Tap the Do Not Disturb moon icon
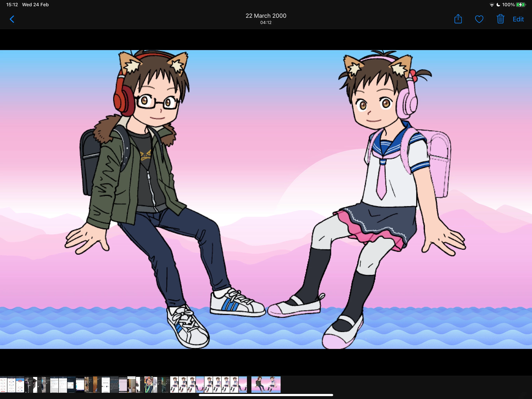The image size is (532, 399). pos(498,5)
